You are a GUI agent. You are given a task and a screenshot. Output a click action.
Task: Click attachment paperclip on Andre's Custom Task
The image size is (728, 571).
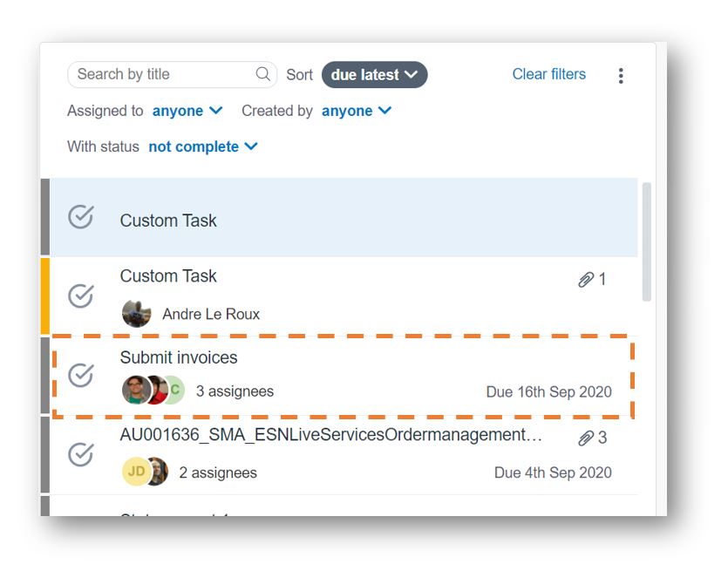click(586, 280)
